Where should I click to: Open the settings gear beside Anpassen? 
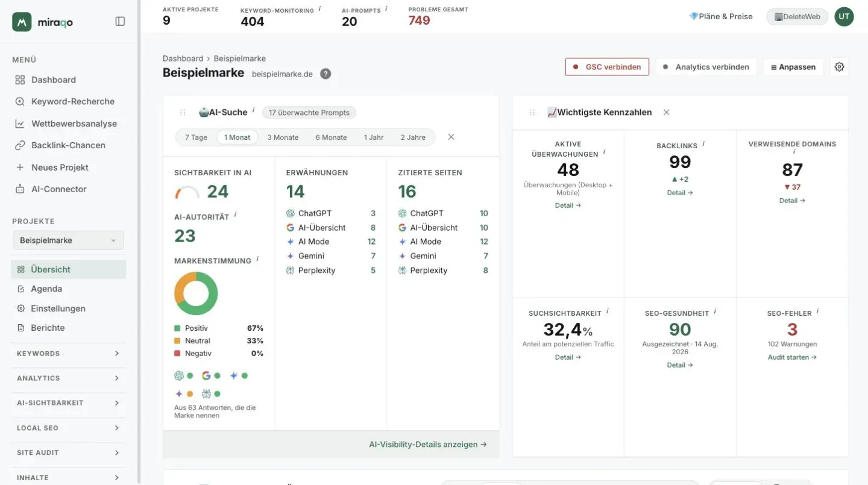pos(839,67)
